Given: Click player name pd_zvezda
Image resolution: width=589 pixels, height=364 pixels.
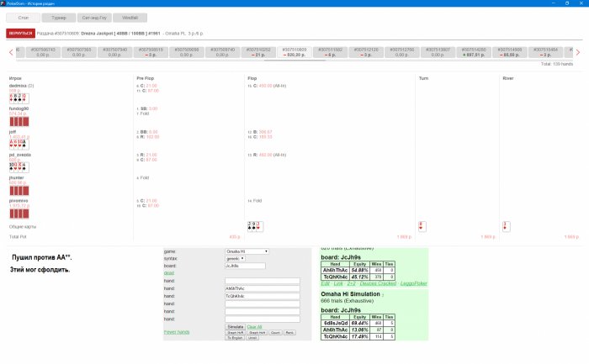Looking at the screenshot, I should pos(20,155).
